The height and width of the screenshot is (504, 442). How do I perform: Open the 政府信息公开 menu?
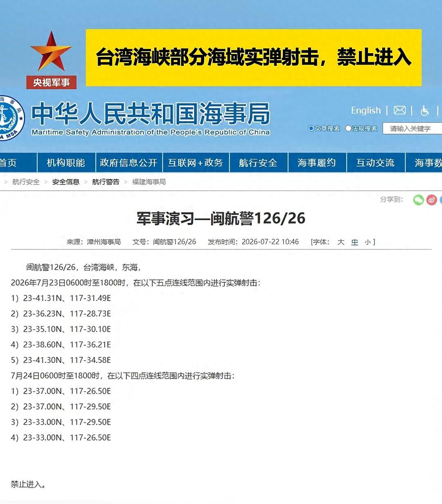(x=129, y=163)
